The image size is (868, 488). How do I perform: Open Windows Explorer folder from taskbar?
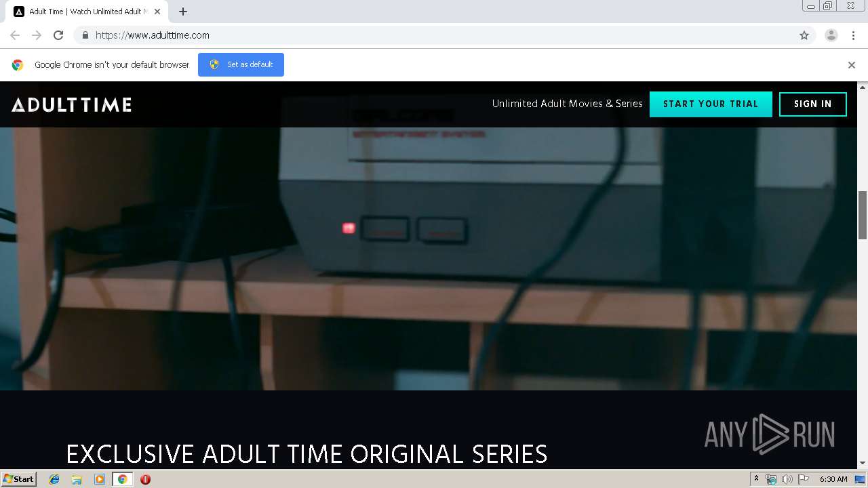pos(77,479)
